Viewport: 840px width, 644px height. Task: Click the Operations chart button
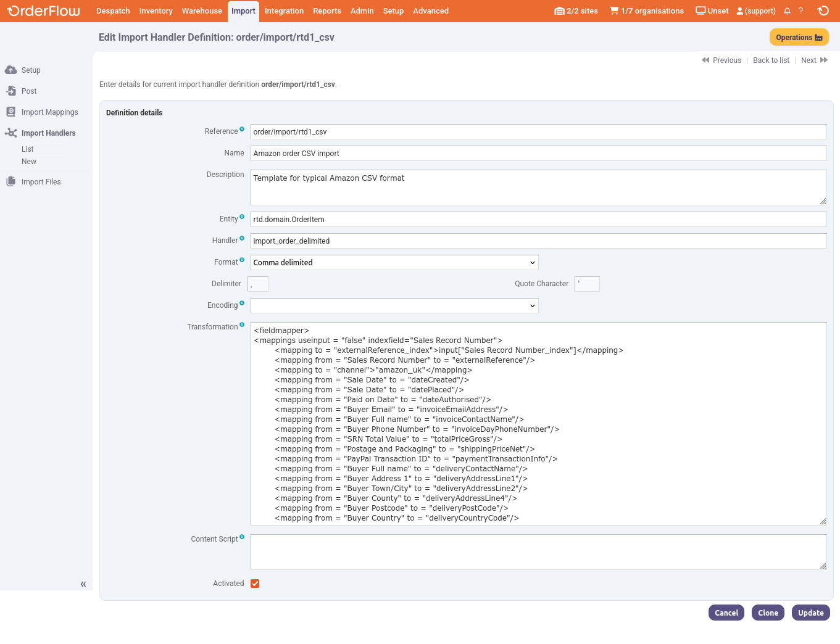point(799,37)
